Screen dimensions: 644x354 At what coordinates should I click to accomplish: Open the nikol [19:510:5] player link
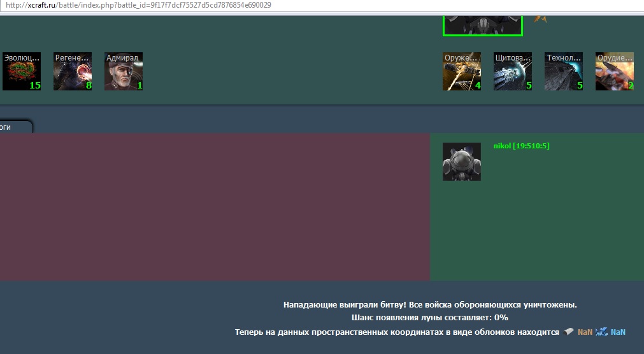(x=521, y=146)
